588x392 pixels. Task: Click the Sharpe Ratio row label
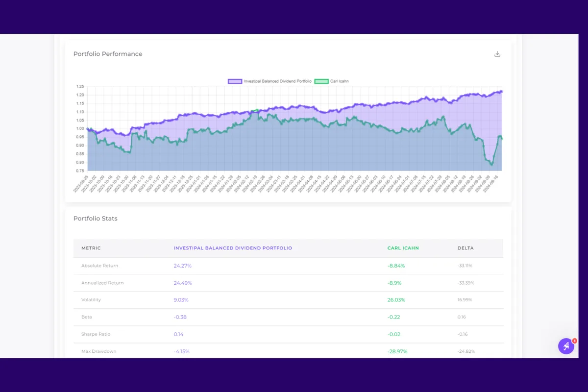pyautogui.click(x=96, y=334)
